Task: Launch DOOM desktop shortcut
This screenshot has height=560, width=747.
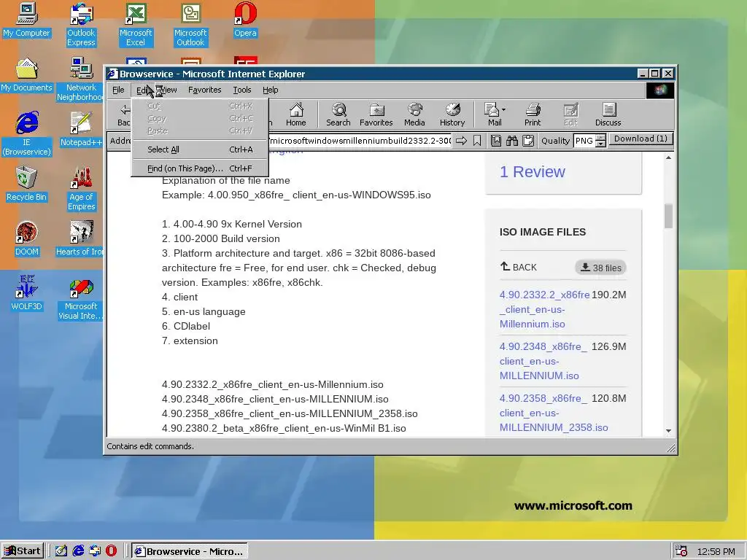Action: [27, 239]
